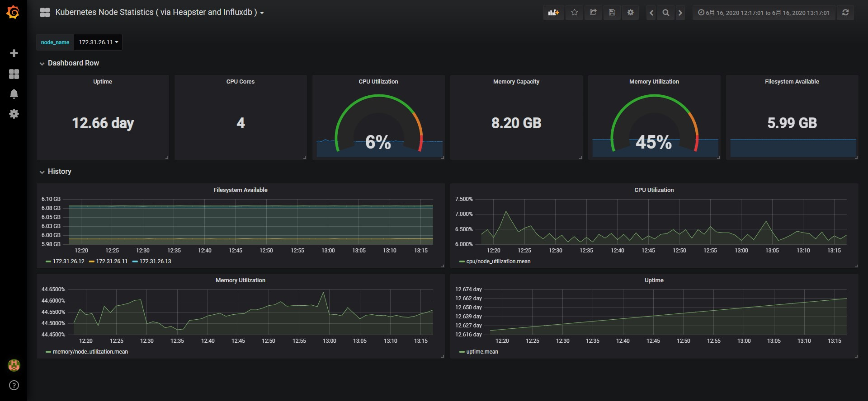Open dashboard settings gear in top bar
The height and width of the screenshot is (401, 868).
tap(631, 13)
